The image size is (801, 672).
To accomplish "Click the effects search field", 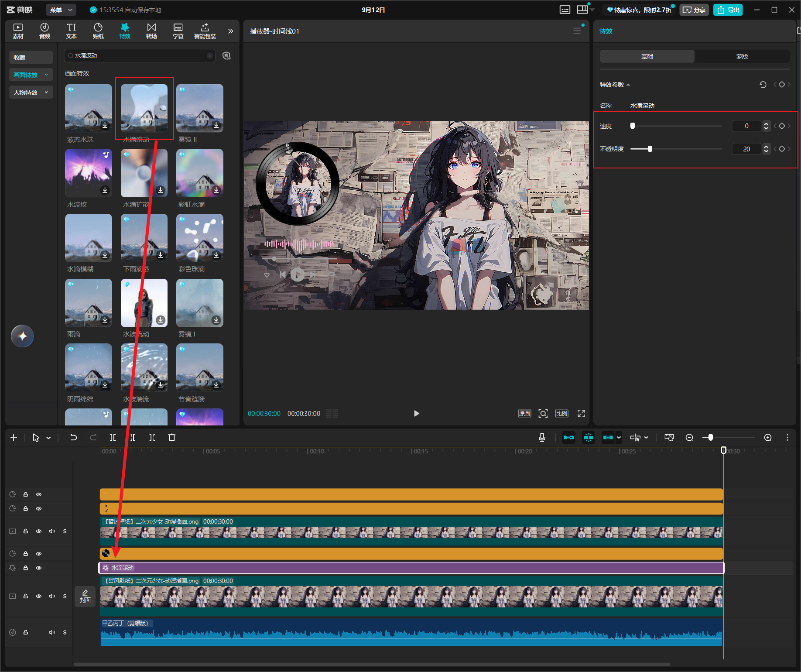I will coord(140,55).
